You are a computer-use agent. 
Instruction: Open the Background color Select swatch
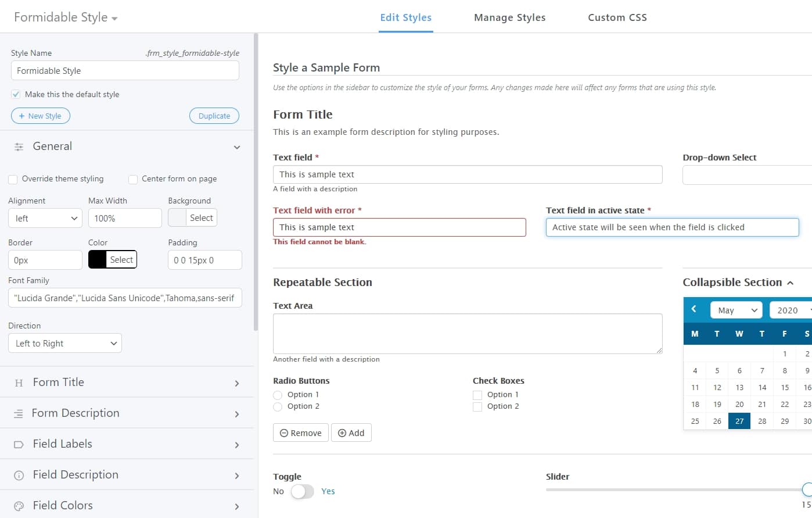pyautogui.click(x=192, y=217)
